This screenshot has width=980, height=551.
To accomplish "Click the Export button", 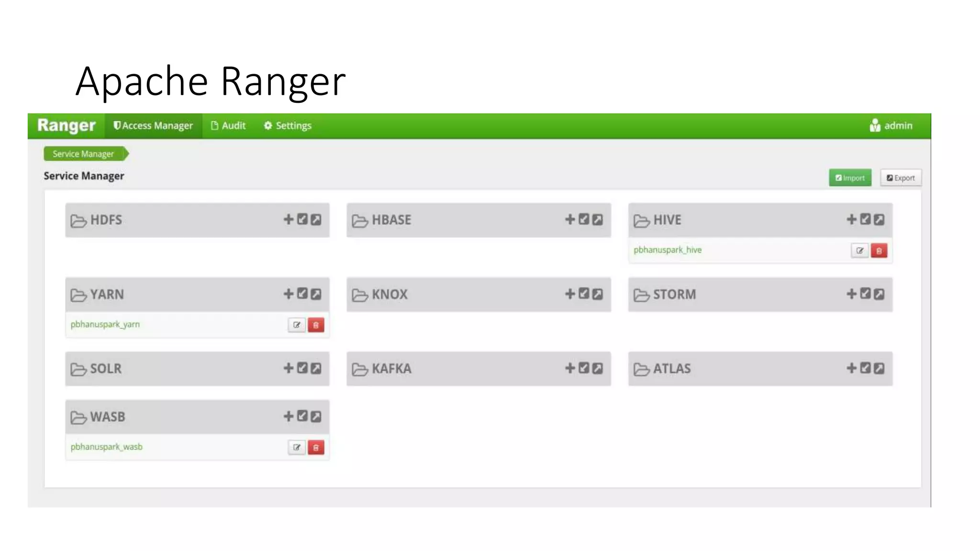I will click(x=901, y=178).
